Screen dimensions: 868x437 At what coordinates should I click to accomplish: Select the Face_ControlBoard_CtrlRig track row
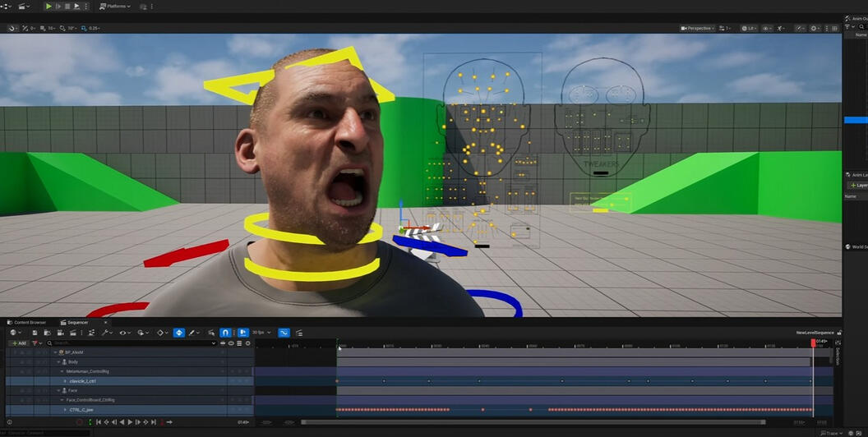coord(129,400)
